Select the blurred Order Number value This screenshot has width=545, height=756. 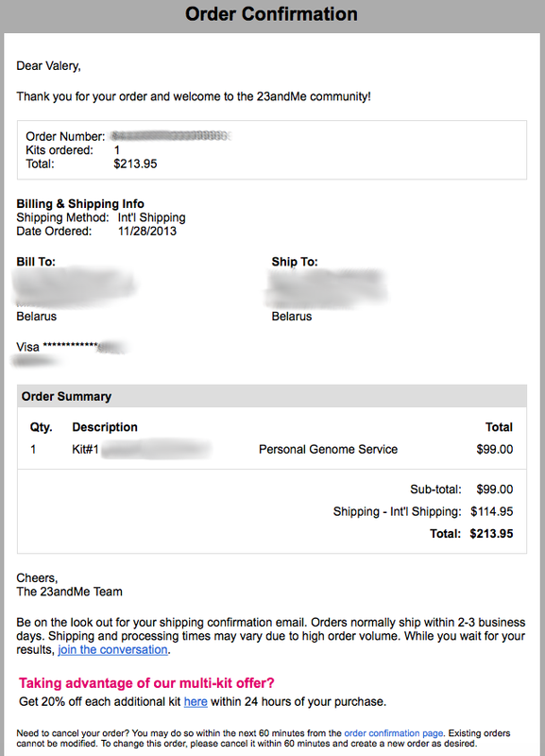(x=171, y=136)
